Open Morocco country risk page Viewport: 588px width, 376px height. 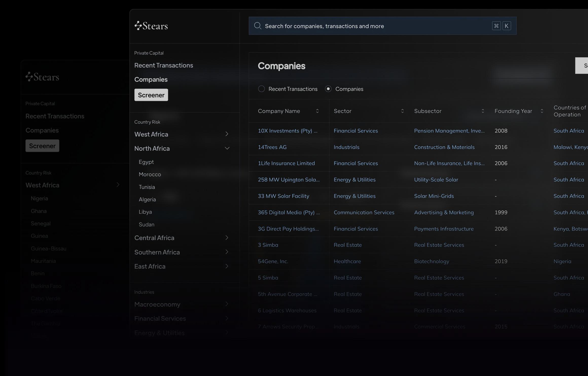pos(150,174)
